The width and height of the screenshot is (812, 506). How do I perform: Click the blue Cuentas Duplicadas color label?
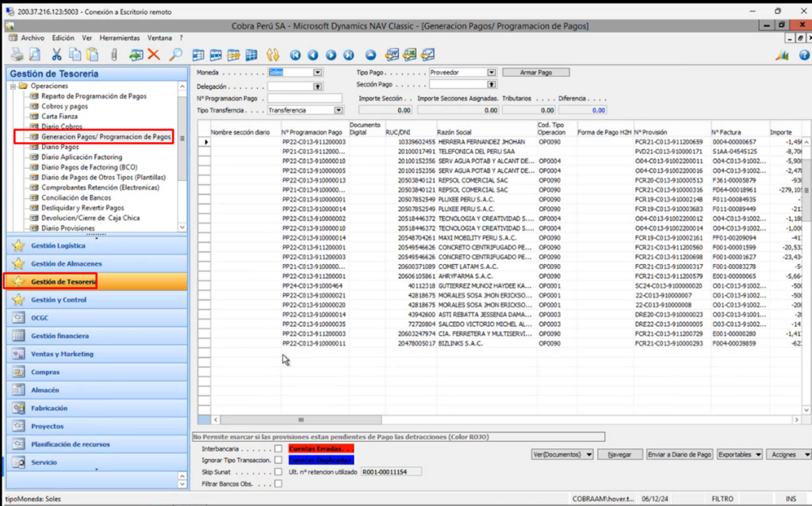pyautogui.click(x=321, y=460)
